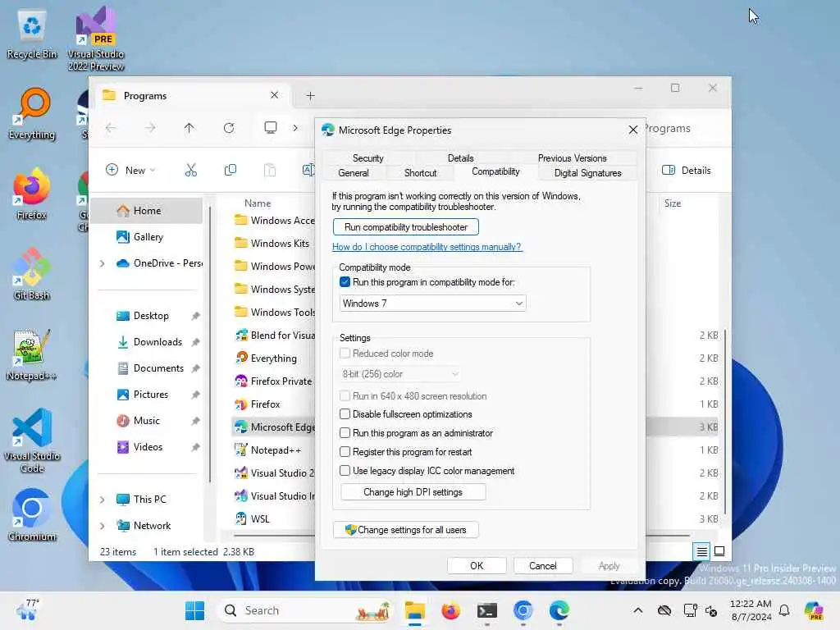This screenshot has width=840, height=630.
Task: Switch to the Previous Versions tab
Action: (x=572, y=158)
